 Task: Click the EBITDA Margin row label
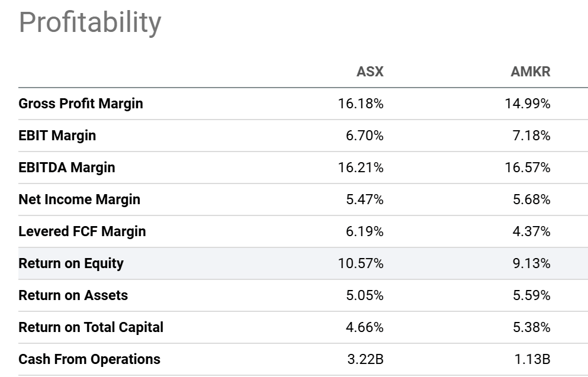point(66,167)
